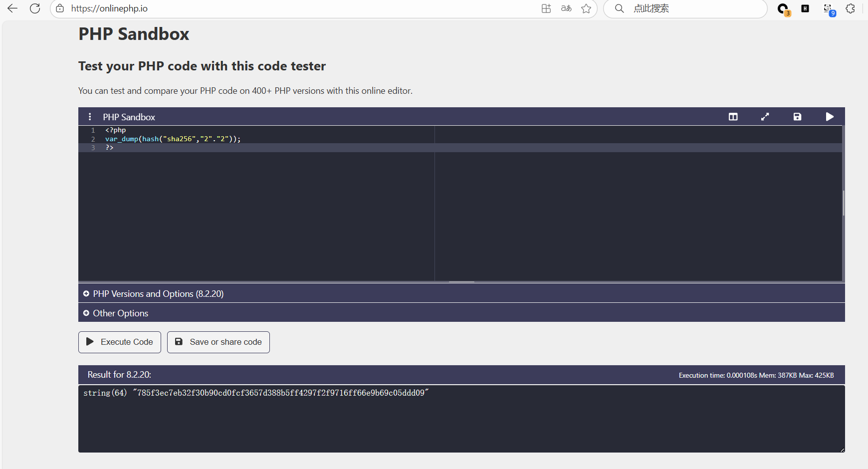Run the code with the header play icon
The width and height of the screenshot is (868, 469).
coord(830,117)
